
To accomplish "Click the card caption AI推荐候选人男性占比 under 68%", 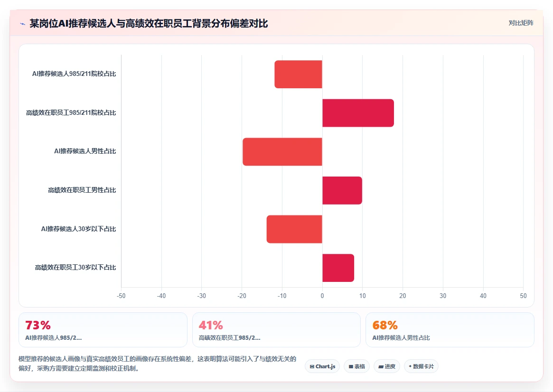I will pos(401,338).
